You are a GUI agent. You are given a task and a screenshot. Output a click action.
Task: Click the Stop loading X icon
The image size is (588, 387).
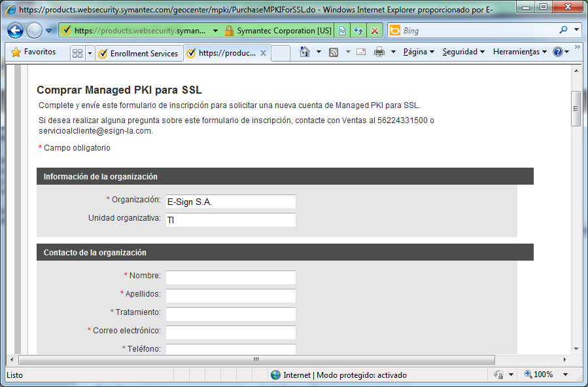click(x=374, y=31)
